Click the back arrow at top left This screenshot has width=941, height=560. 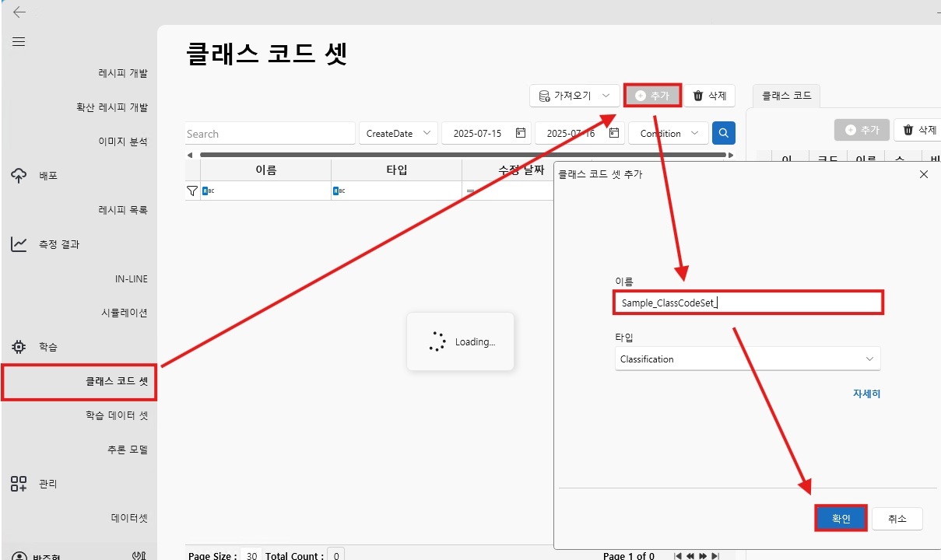coord(19,12)
